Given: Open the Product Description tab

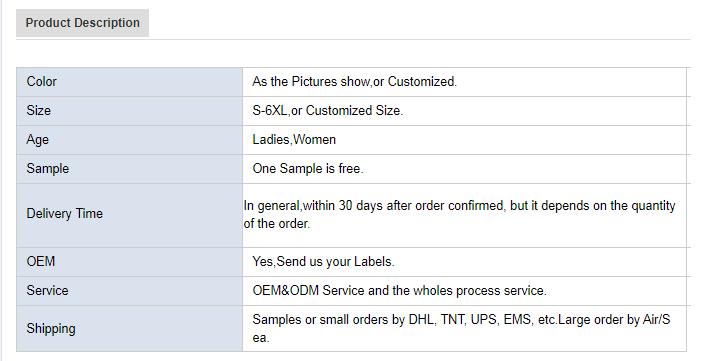Looking at the screenshot, I should [82, 23].
